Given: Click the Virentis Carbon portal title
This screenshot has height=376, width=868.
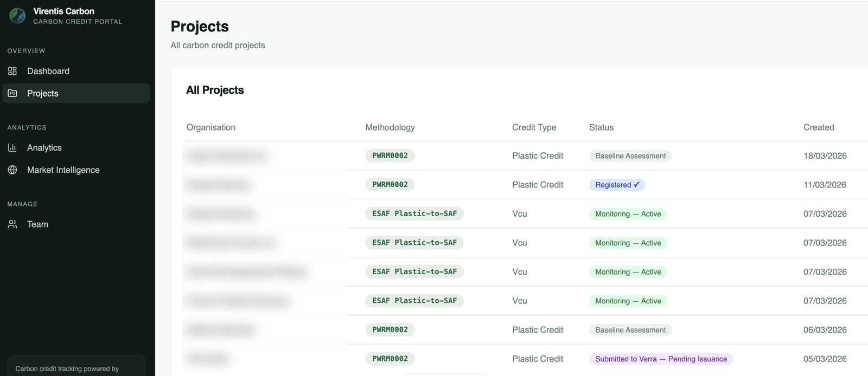Looking at the screenshot, I should point(64,11).
